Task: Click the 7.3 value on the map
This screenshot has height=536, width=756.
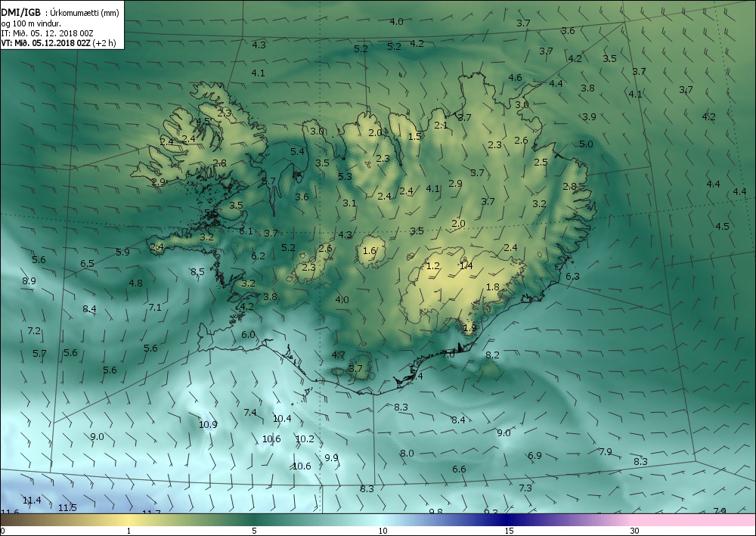Action: tap(525, 488)
